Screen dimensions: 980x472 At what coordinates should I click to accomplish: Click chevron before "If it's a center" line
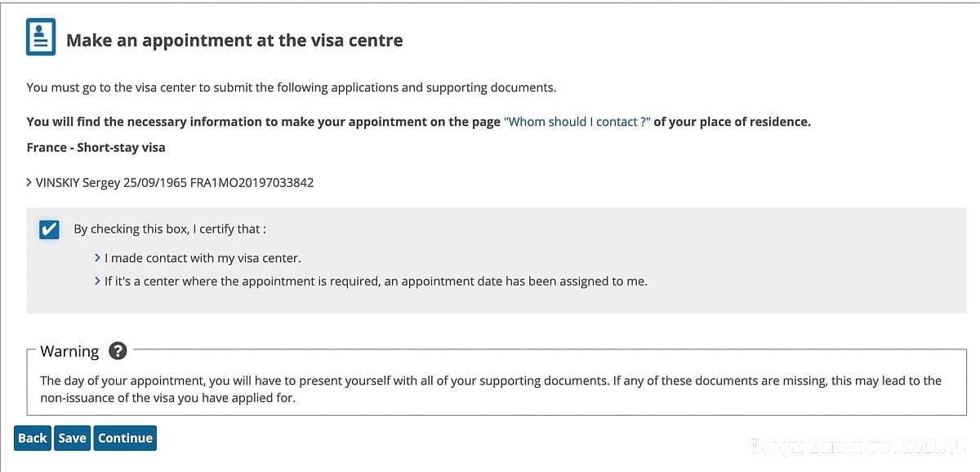point(98,281)
